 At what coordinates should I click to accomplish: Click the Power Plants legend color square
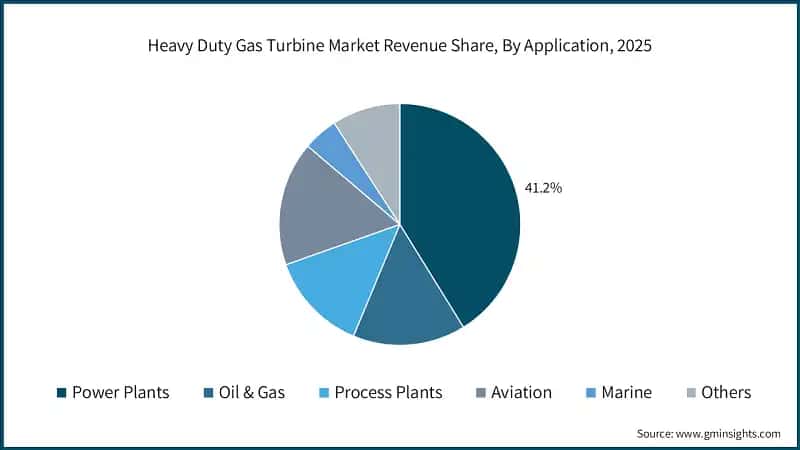(62, 393)
